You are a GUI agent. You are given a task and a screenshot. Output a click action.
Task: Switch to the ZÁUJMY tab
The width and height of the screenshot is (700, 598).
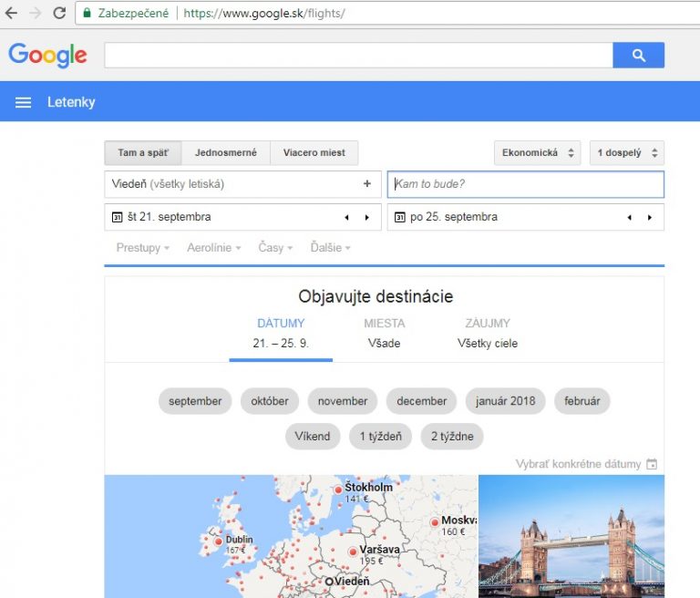488,333
